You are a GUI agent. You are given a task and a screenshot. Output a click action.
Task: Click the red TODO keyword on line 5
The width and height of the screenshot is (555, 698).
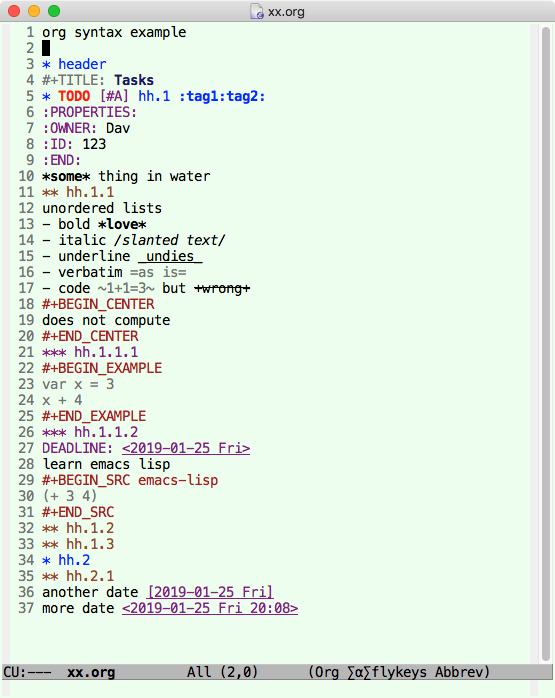point(74,96)
